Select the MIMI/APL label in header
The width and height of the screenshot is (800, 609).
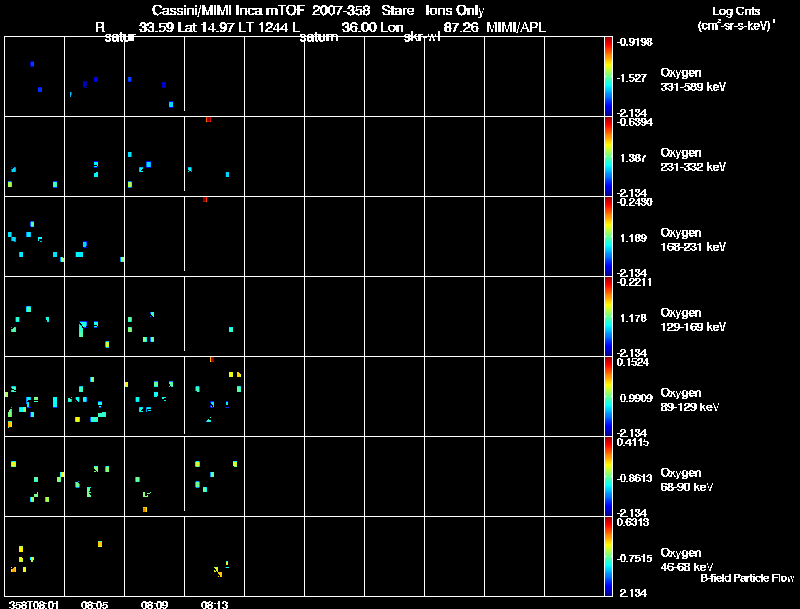[516, 28]
